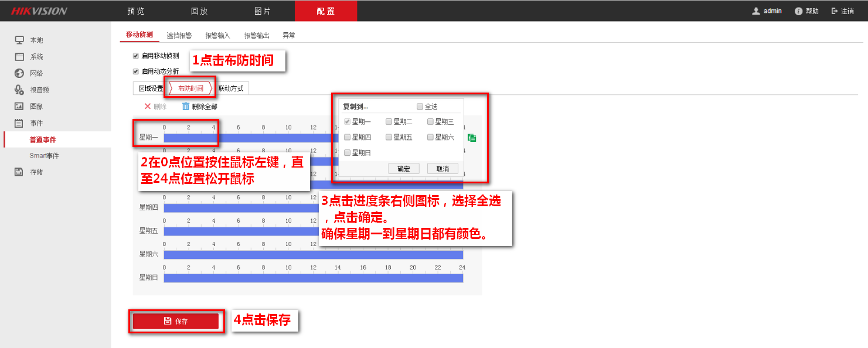868x348 pixels.
Task: Switch to 报警输出 tab
Action: click(x=257, y=36)
